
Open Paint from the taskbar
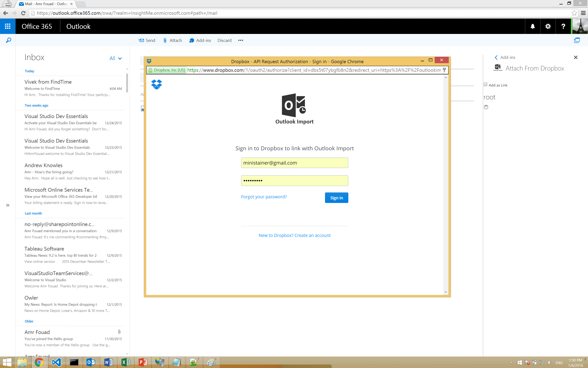tap(211, 362)
